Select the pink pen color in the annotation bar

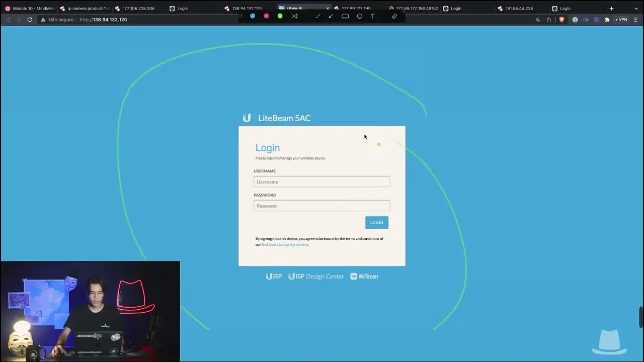(x=266, y=16)
